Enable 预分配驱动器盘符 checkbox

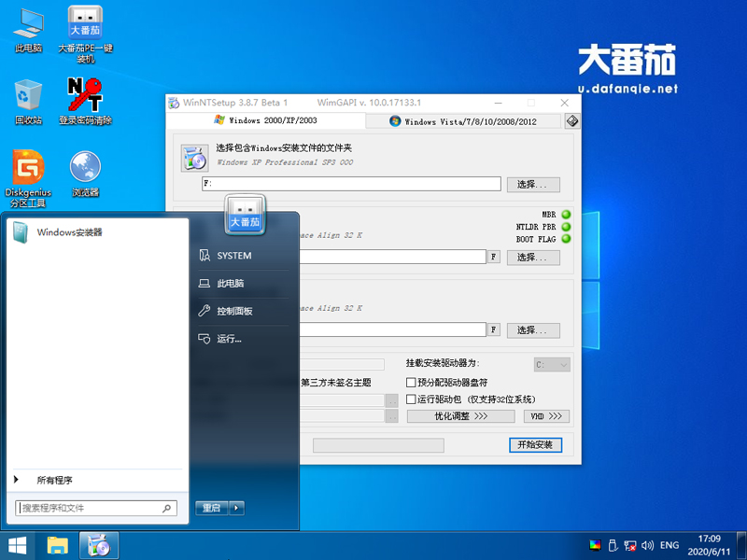410,383
